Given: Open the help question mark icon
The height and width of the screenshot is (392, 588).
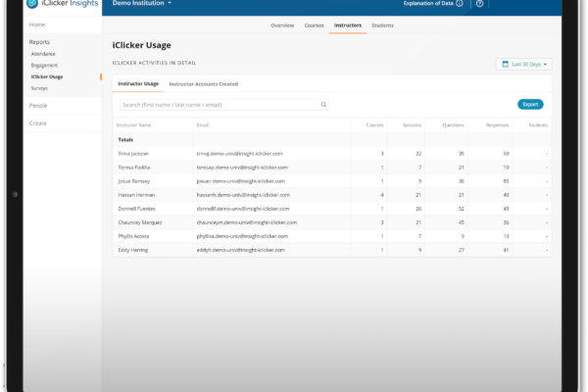Looking at the screenshot, I should 479,3.
